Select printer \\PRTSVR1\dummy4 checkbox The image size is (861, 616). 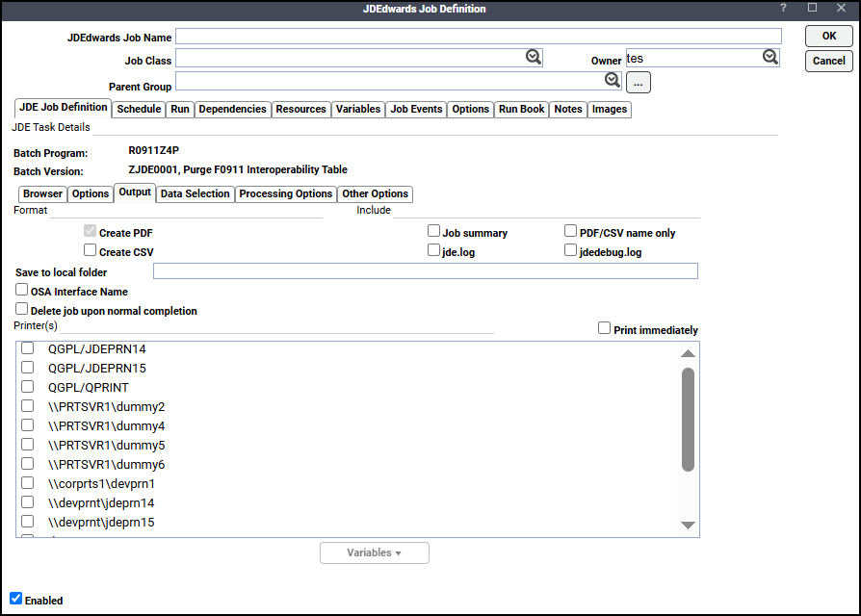28,425
